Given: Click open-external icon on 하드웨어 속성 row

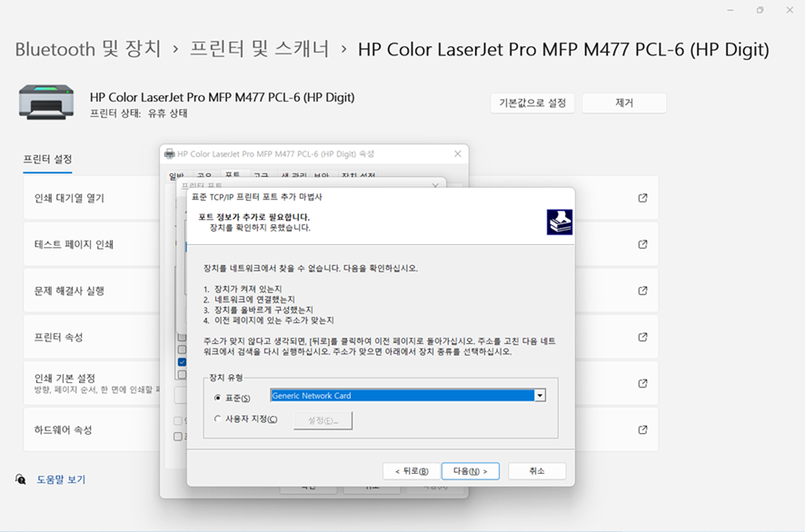Looking at the screenshot, I should tap(642, 430).
